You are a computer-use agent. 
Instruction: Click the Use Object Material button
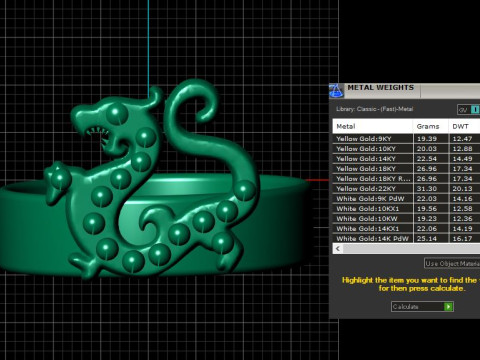click(x=452, y=263)
